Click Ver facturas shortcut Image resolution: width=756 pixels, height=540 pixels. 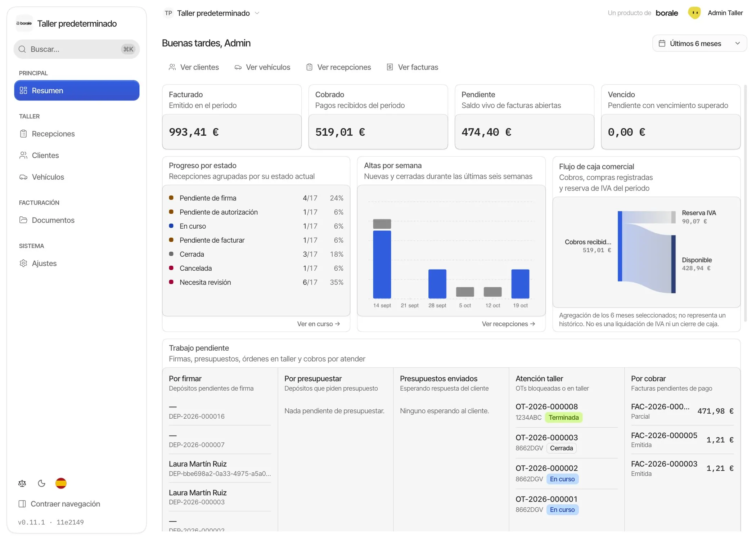[412, 67]
